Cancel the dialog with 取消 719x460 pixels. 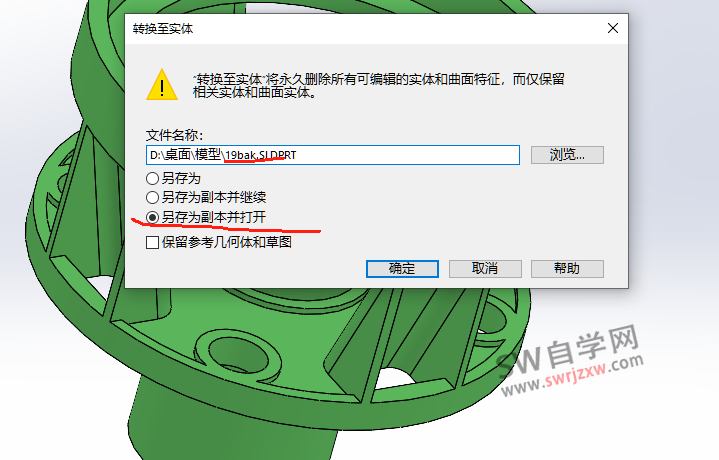485,269
